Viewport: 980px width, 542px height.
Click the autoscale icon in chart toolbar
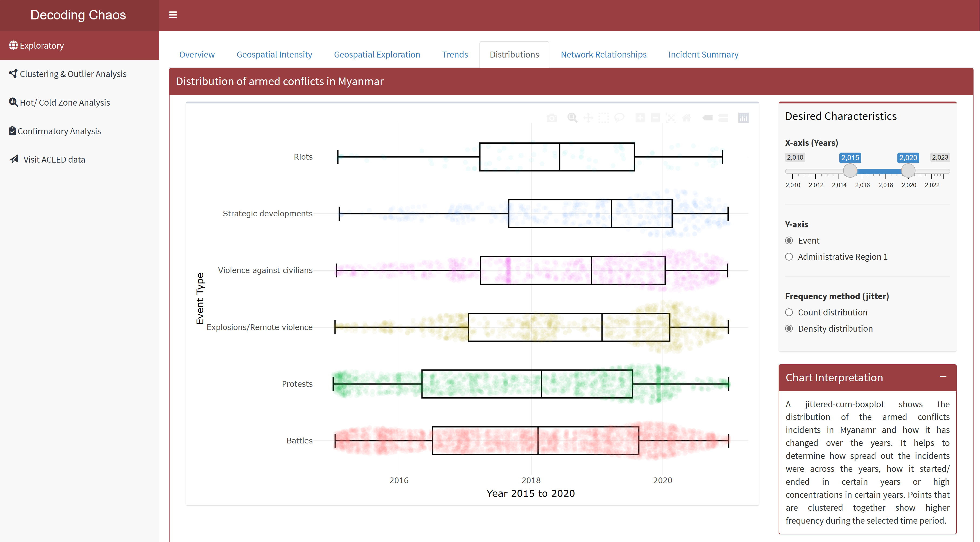[x=671, y=118]
